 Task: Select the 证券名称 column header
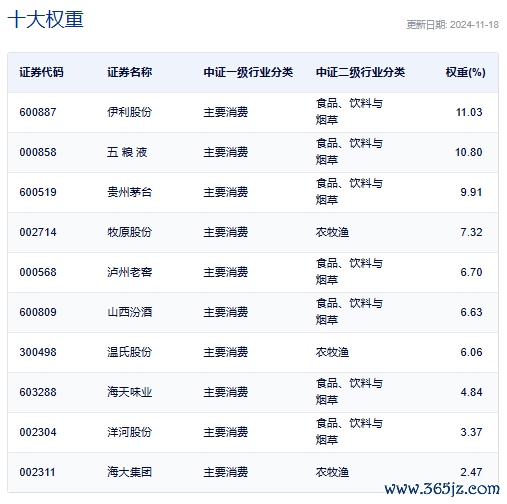(x=129, y=72)
